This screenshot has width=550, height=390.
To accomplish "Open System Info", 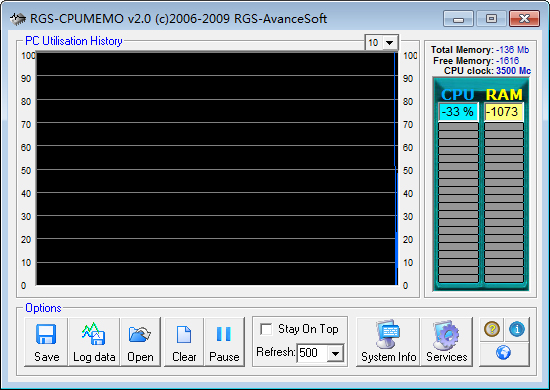I will (x=388, y=342).
